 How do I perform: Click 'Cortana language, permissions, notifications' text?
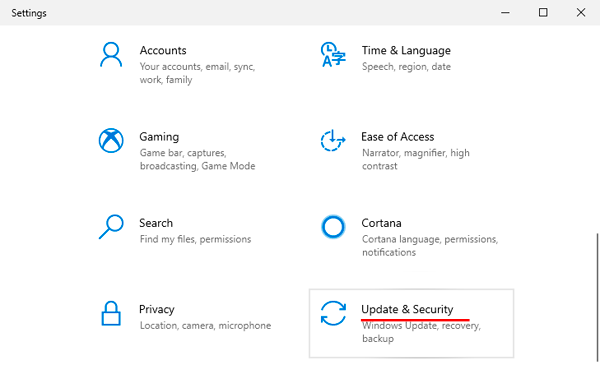click(x=430, y=246)
